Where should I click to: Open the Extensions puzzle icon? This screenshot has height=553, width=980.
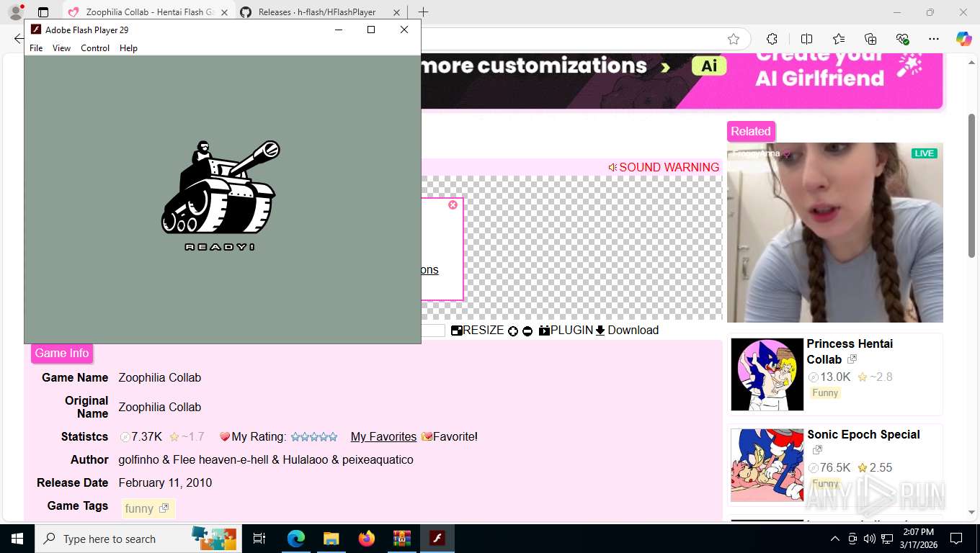pyautogui.click(x=772, y=39)
